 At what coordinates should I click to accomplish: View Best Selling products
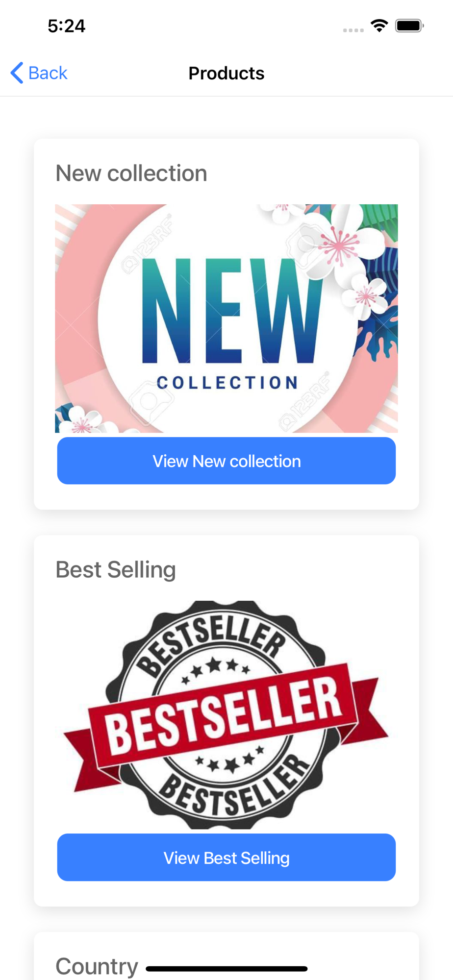pos(226,857)
